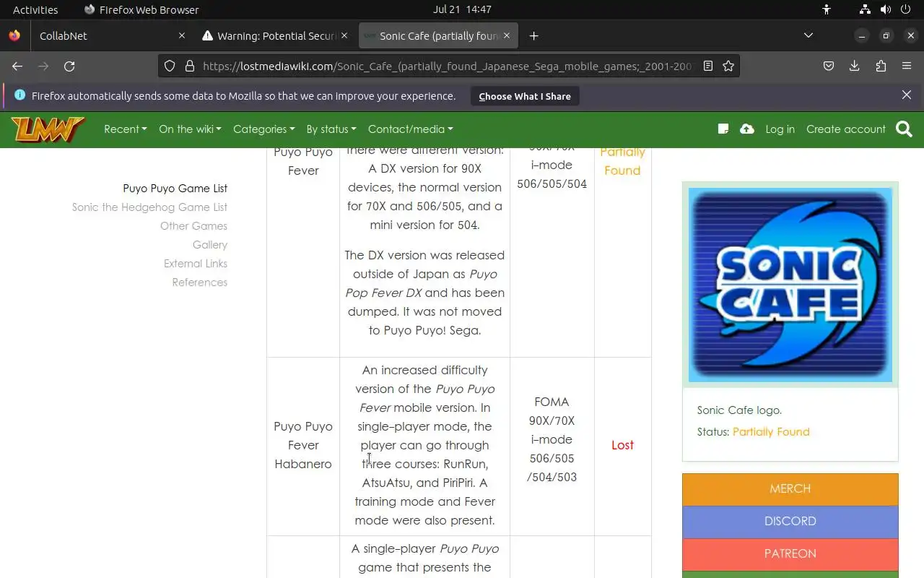Open network status icon in top bar
This screenshot has height=578, width=924.
coord(865,9)
